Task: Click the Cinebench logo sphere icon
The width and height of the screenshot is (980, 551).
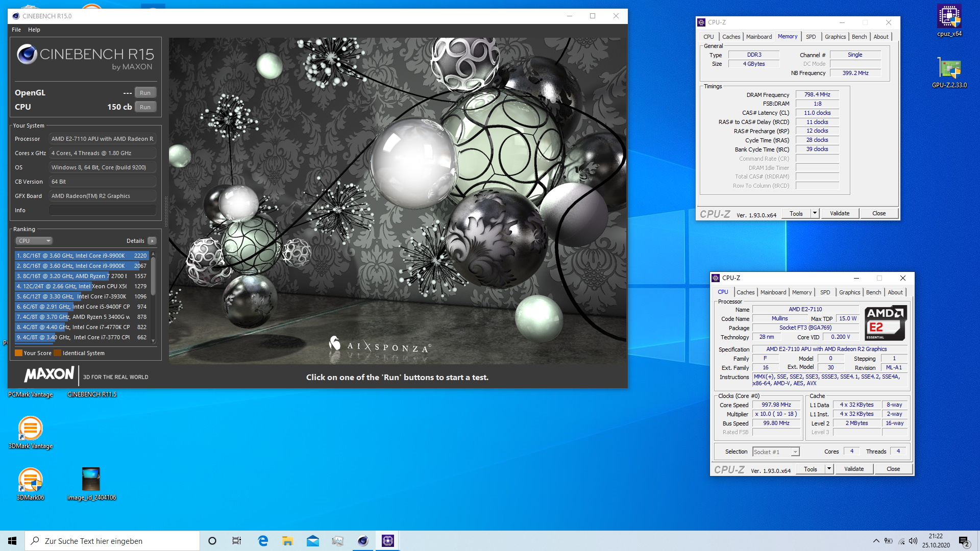Action: pos(27,54)
